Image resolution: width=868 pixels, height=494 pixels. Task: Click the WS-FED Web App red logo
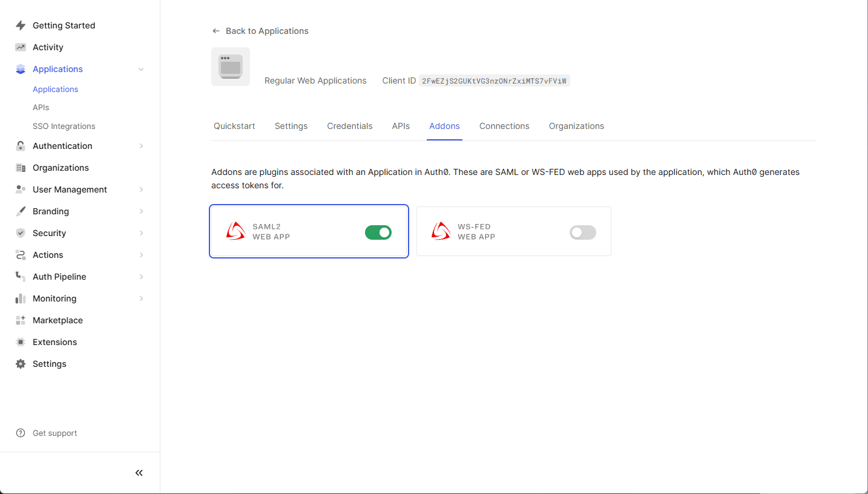click(x=441, y=231)
